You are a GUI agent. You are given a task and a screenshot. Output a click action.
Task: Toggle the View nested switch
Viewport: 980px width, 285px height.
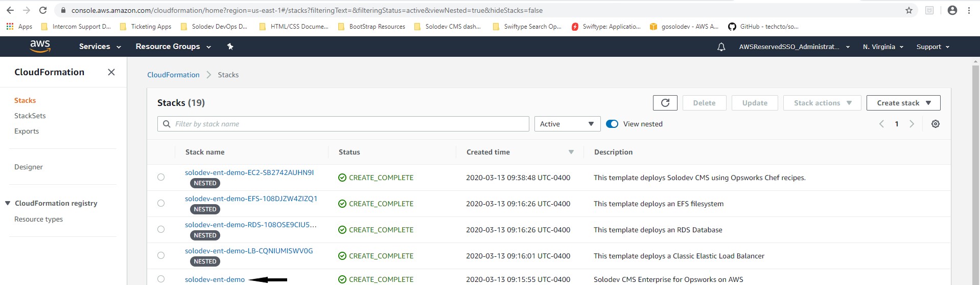point(612,124)
